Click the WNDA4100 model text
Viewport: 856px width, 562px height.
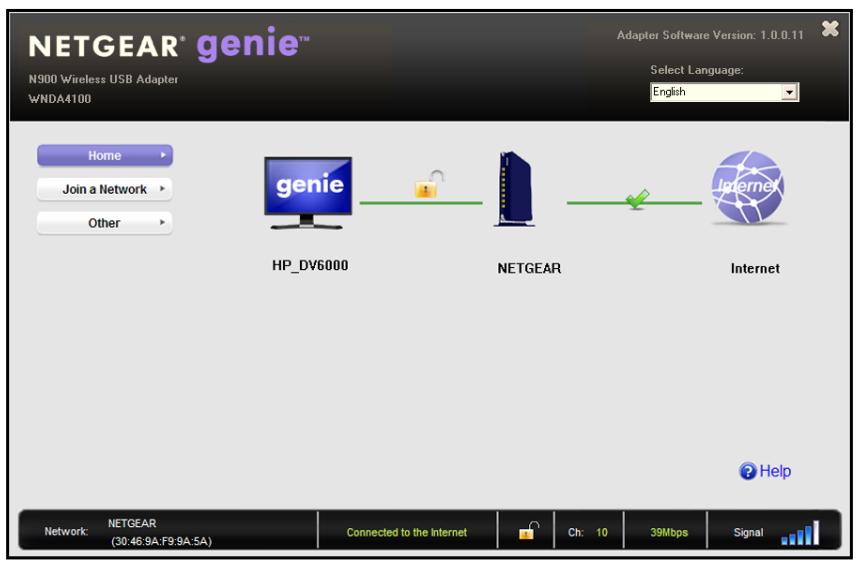tap(60, 99)
